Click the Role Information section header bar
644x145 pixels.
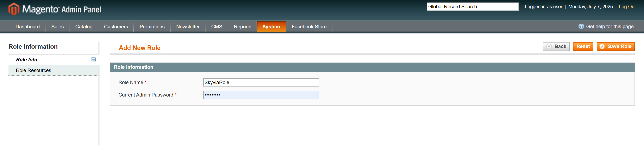372,67
